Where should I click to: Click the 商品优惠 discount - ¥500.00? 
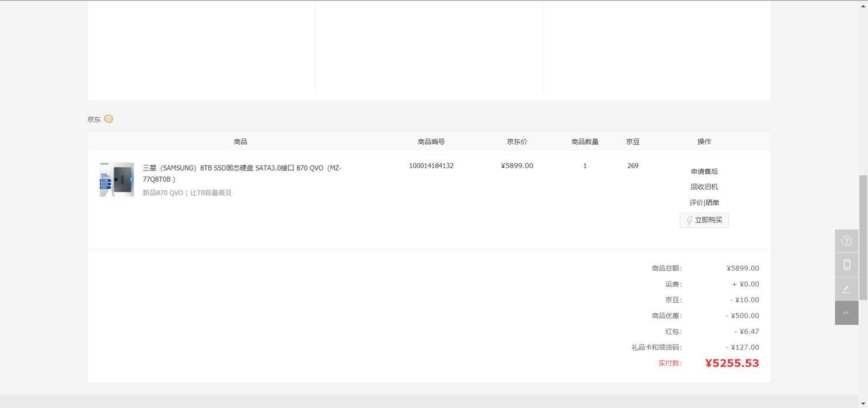click(x=742, y=316)
